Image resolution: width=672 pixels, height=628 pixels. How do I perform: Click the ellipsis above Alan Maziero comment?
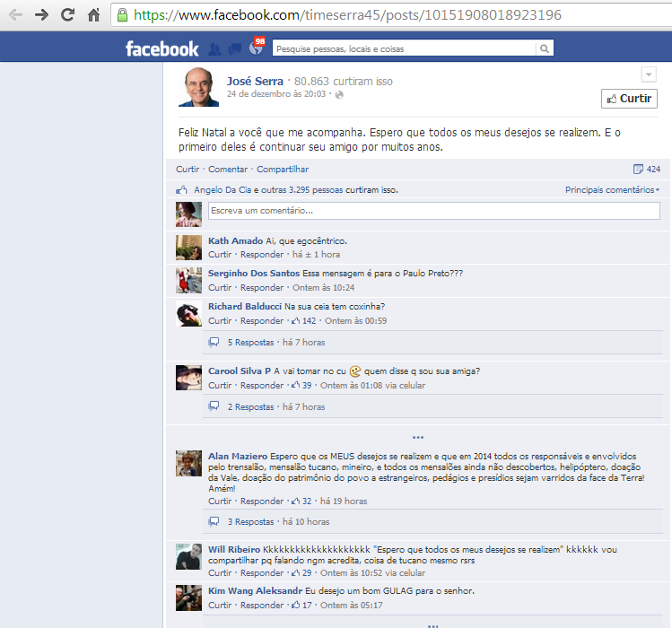click(x=418, y=437)
